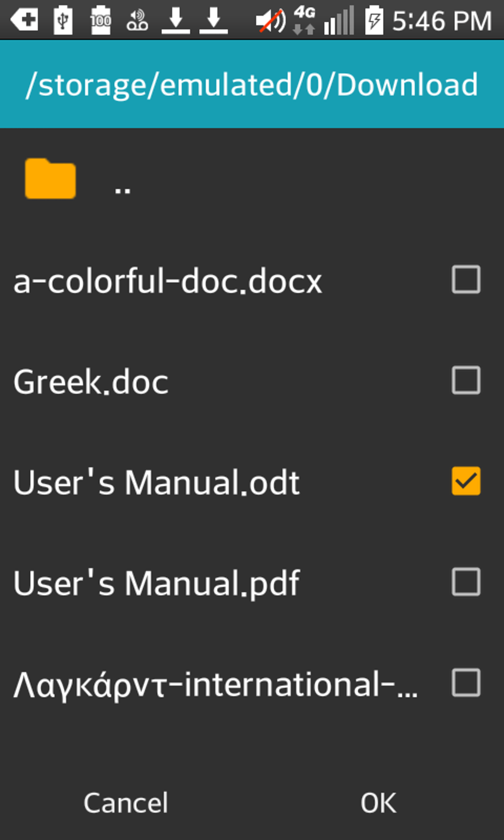Open the parent folder icon
This screenshot has height=840, width=504.
tap(50, 179)
